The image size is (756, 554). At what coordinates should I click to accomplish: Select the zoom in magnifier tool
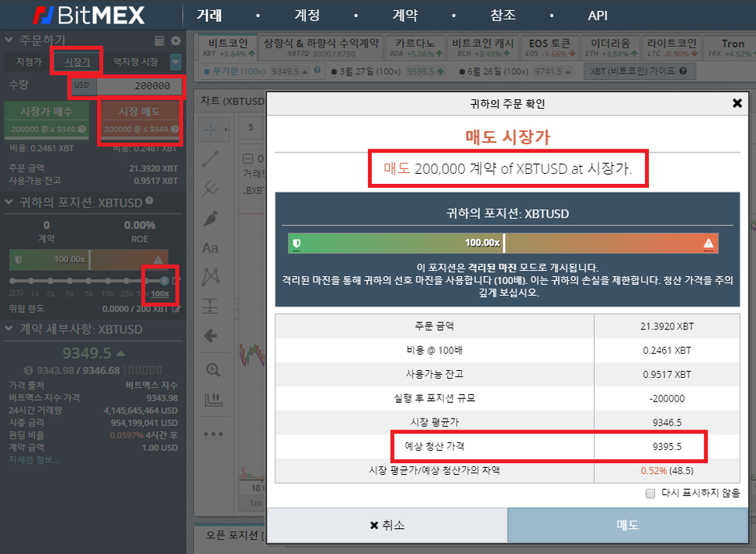pos(213,370)
